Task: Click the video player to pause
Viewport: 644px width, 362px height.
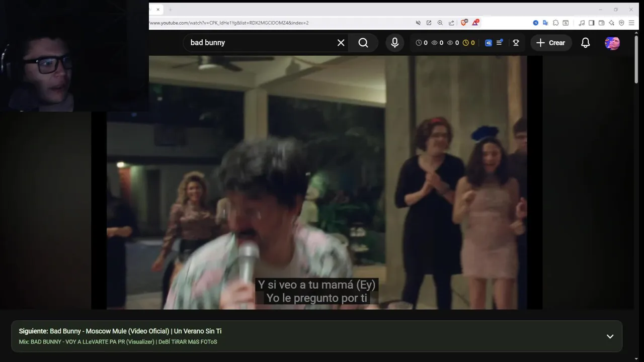Action: click(316, 183)
